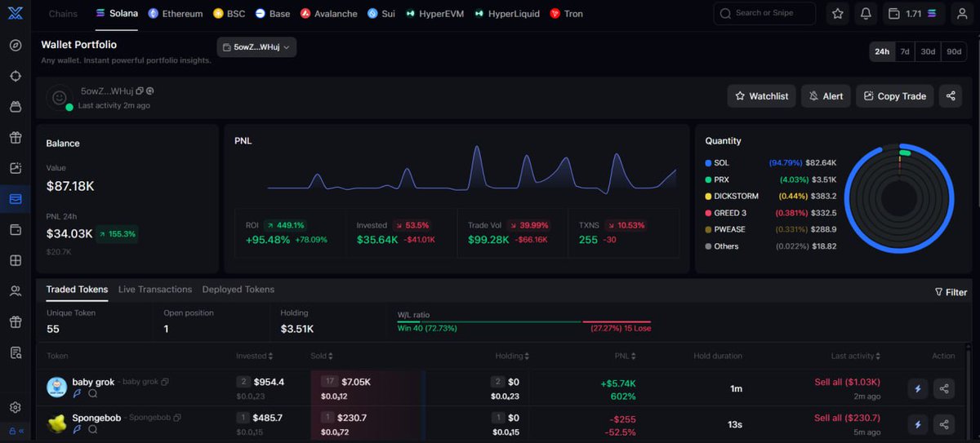Click the Alert button

pyautogui.click(x=826, y=96)
